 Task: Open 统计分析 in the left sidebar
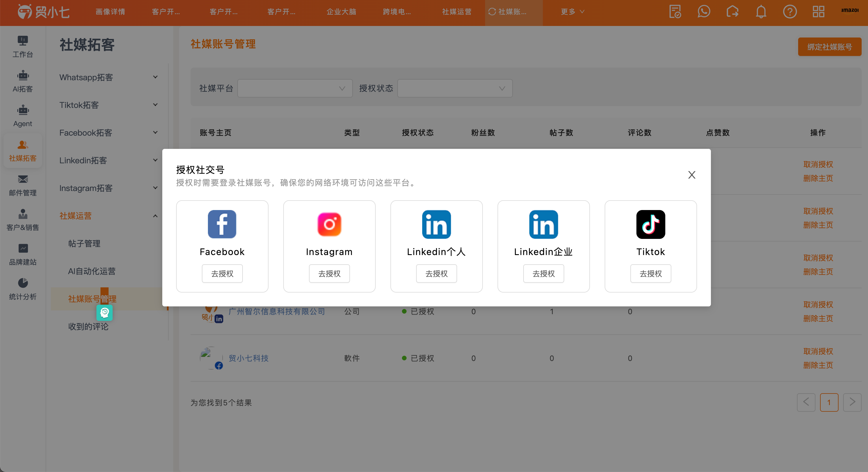(23, 289)
